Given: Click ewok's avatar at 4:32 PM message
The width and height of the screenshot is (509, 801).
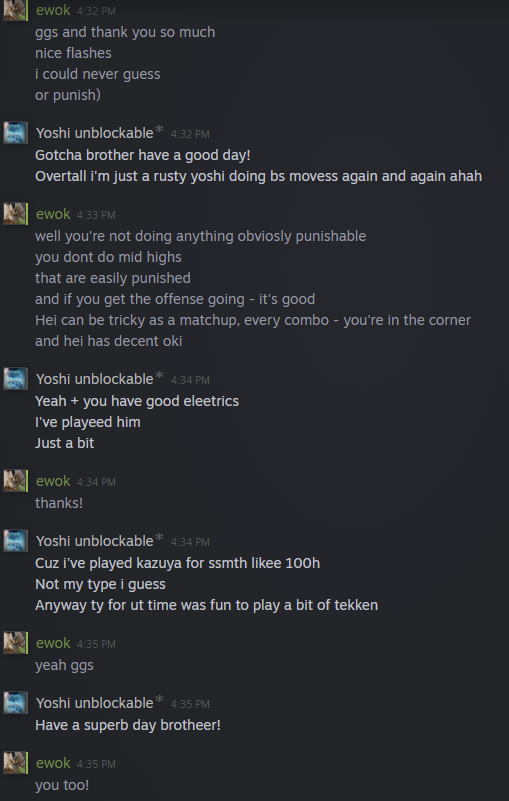Looking at the screenshot, I should tap(15, 10).
